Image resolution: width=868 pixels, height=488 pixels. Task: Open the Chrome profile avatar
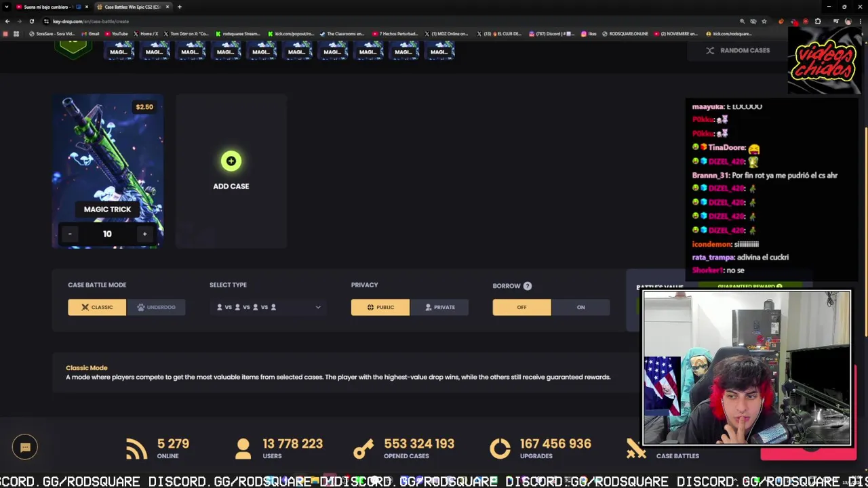point(848,21)
